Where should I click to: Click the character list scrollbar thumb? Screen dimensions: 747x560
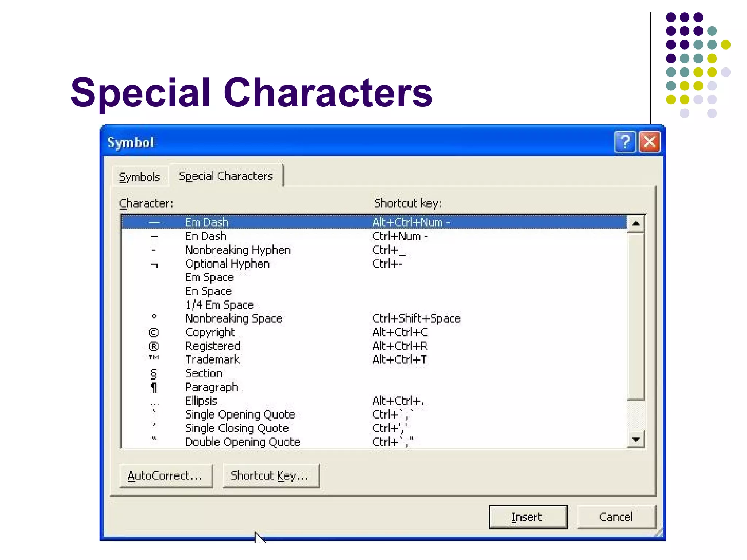tap(636, 316)
